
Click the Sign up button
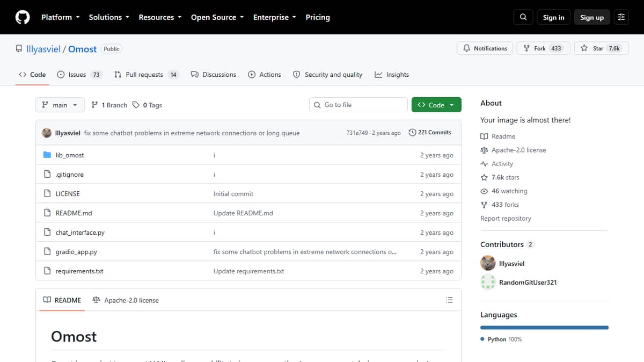[x=592, y=17]
